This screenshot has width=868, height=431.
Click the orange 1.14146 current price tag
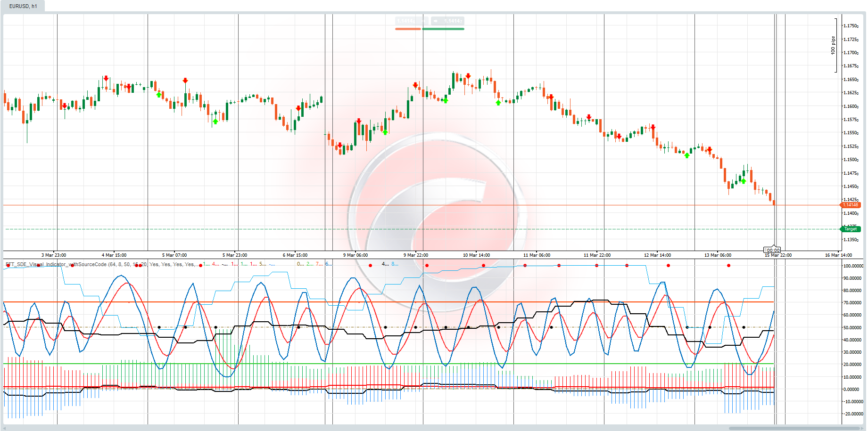[x=851, y=205]
